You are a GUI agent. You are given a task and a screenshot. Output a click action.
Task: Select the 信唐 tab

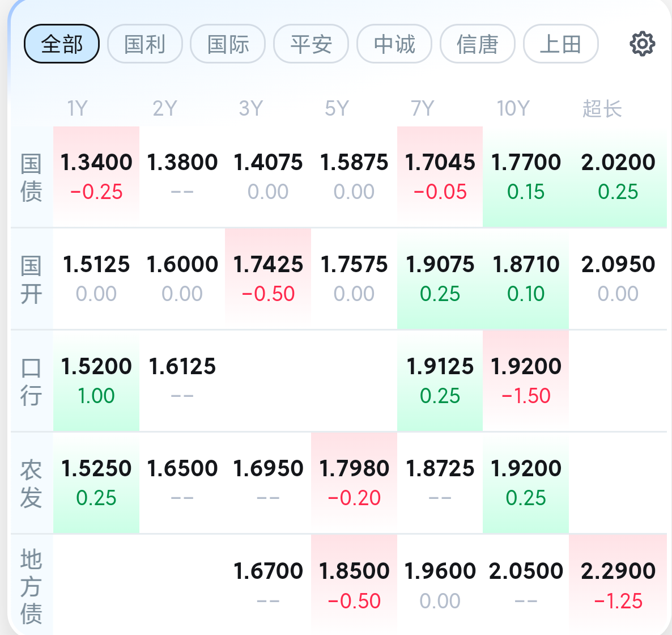tap(478, 44)
